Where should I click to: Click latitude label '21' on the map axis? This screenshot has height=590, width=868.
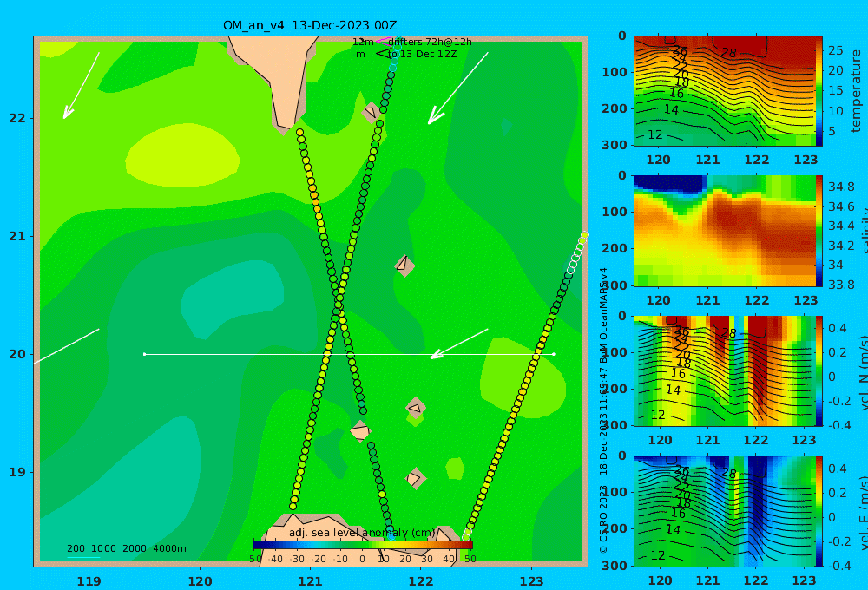pyautogui.click(x=17, y=236)
